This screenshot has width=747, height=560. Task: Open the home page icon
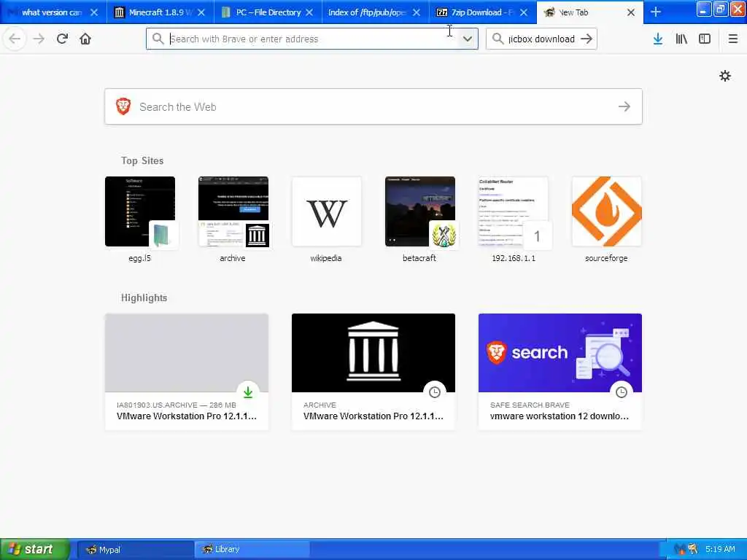tap(85, 39)
